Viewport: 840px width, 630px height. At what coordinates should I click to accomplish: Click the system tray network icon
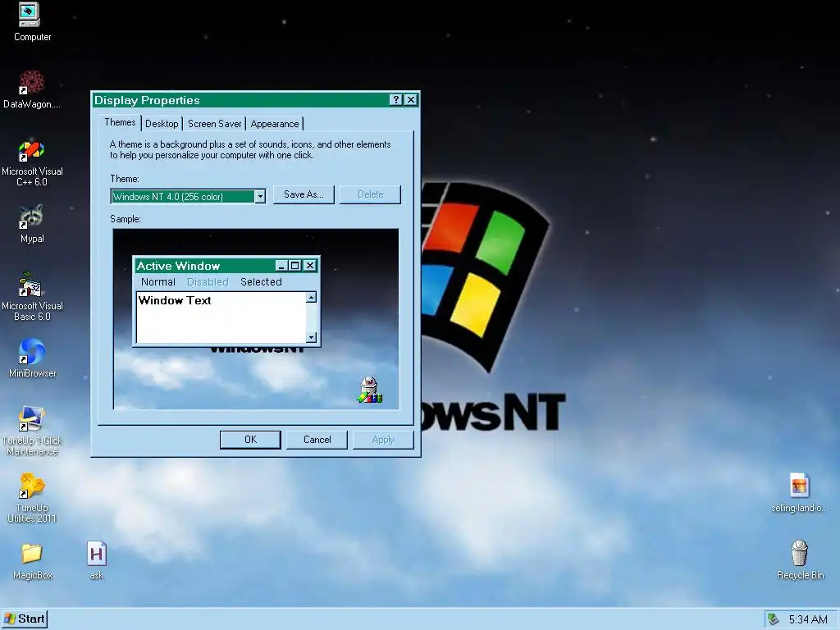[x=773, y=619]
